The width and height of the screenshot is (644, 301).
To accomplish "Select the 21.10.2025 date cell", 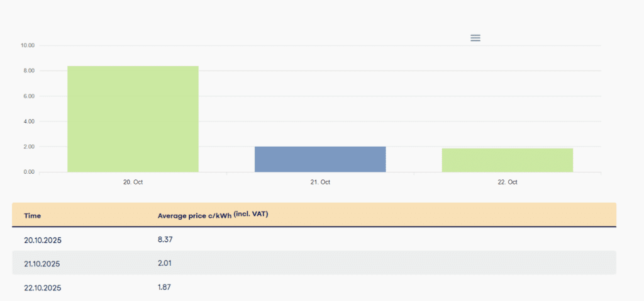I will (x=43, y=263).
